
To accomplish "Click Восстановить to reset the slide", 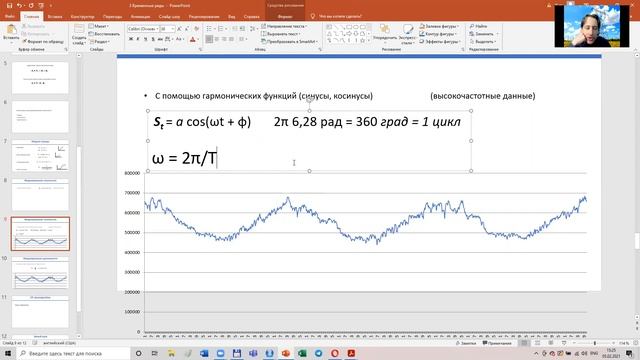I will click(x=104, y=34).
